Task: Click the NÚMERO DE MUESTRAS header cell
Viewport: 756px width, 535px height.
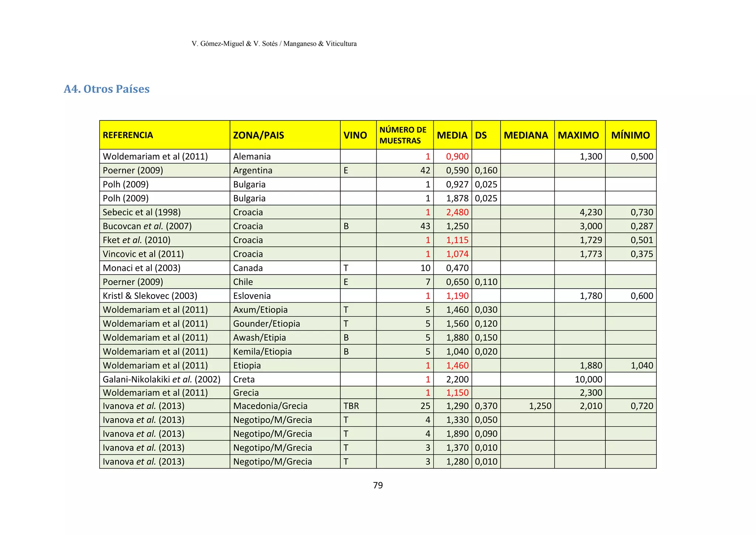Action: click(403, 135)
